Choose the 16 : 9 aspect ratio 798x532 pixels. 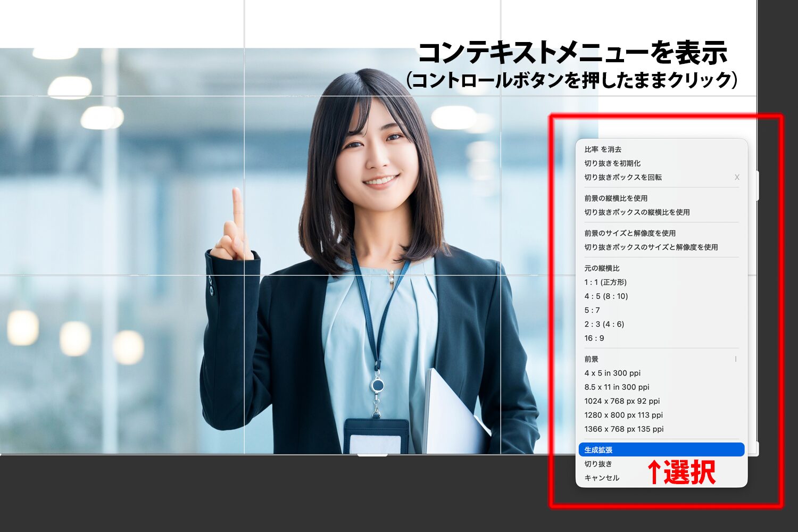tap(594, 338)
